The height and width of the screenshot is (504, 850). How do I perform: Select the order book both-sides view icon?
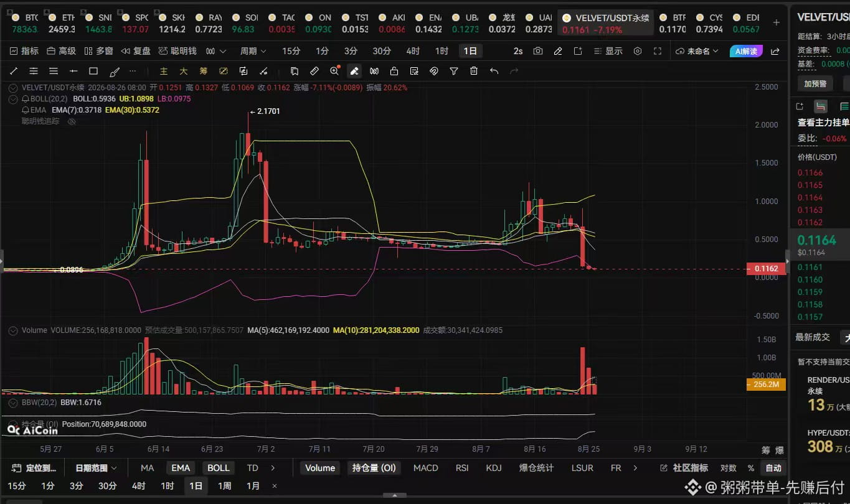pos(821,106)
